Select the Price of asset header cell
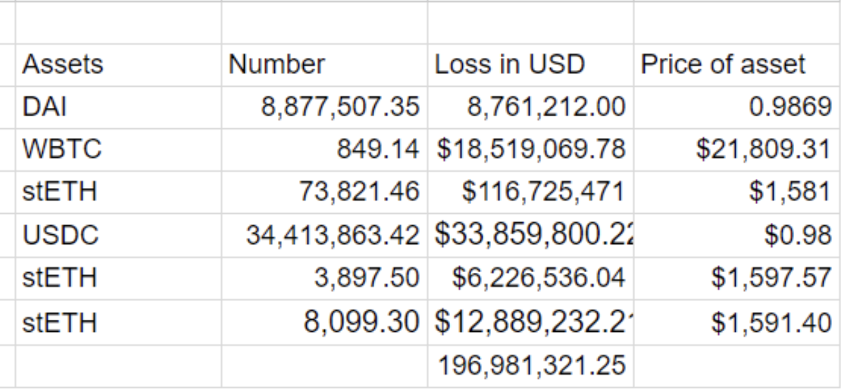Screen dimensions: 868x389 [x=736, y=65]
